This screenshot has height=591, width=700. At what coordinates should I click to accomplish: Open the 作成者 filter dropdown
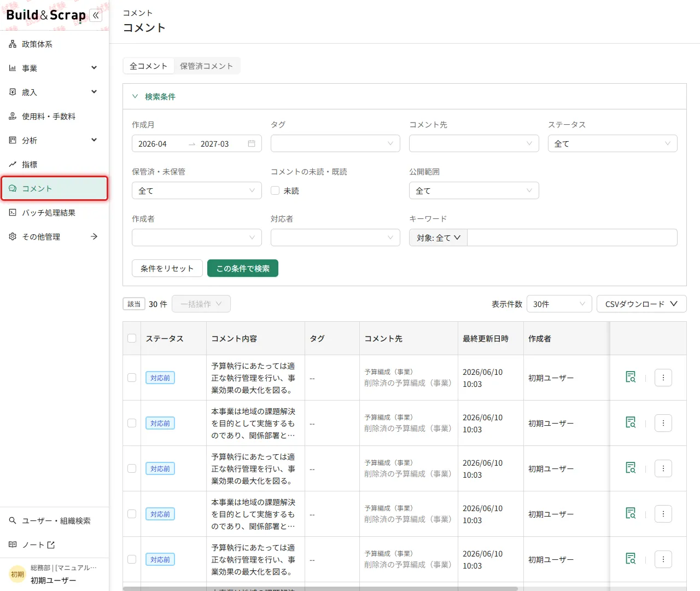pyautogui.click(x=197, y=237)
